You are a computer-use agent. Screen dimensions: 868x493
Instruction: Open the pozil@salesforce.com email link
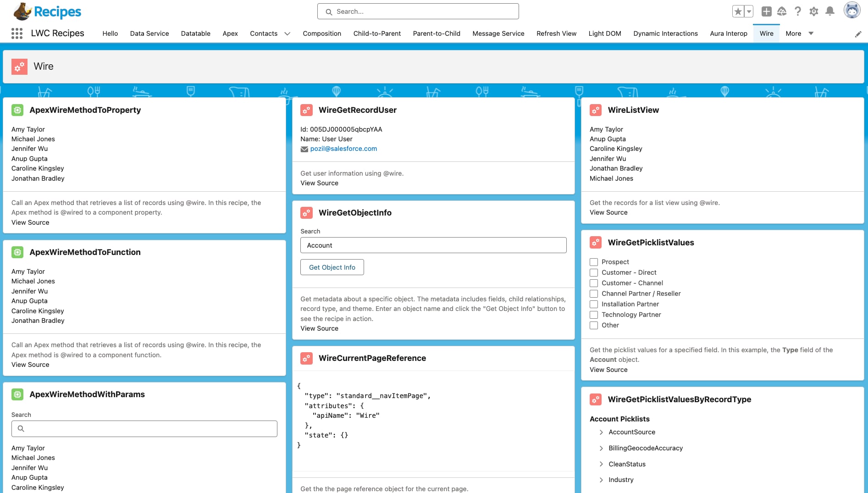[343, 149]
